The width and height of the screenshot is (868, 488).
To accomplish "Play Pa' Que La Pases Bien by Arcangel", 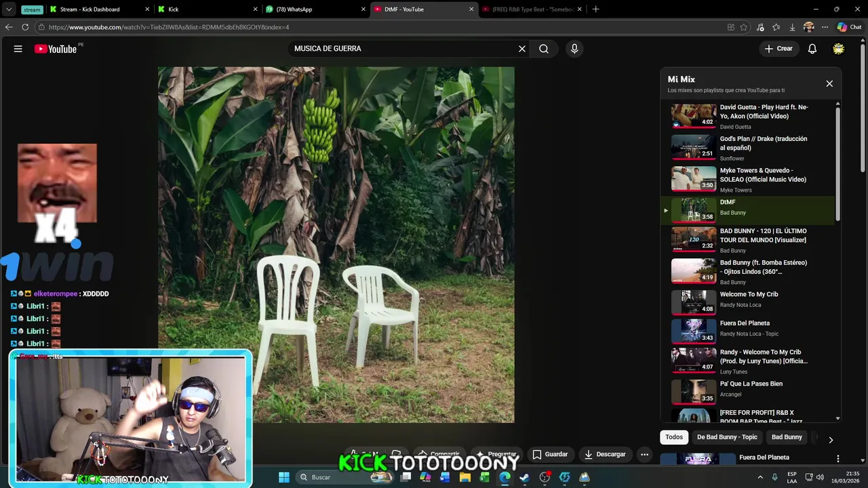I will 749,391.
